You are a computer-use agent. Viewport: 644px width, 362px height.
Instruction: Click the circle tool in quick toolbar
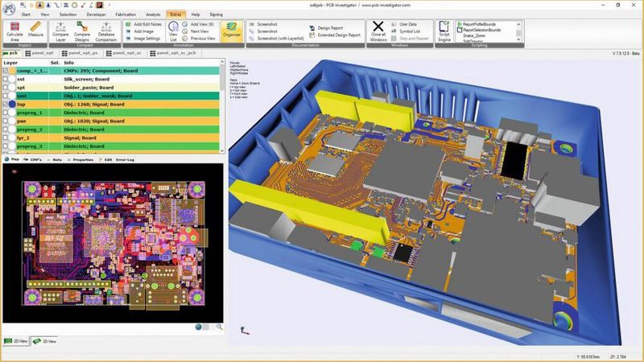pyautogui.click(x=74, y=5)
